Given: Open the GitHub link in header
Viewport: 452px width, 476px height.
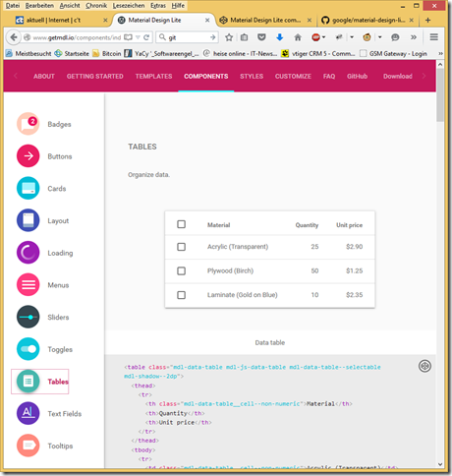Looking at the screenshot, I should (x=357, y=76).
